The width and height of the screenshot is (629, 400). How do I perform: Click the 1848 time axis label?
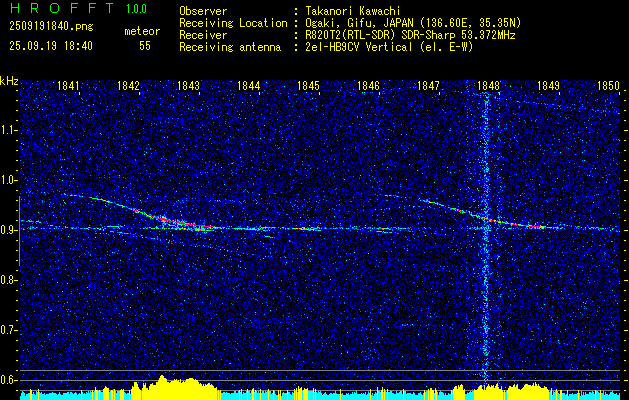click(x=489, y=86)
